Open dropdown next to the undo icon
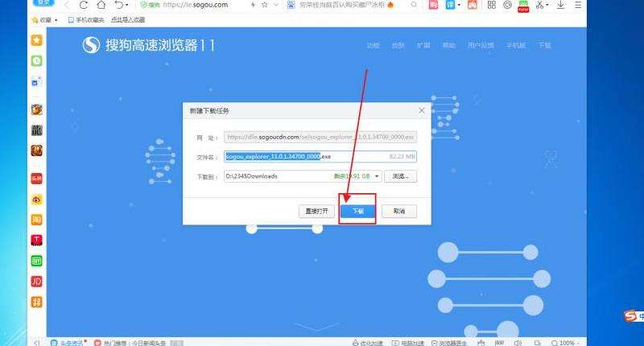 click(x=127, y=5)
